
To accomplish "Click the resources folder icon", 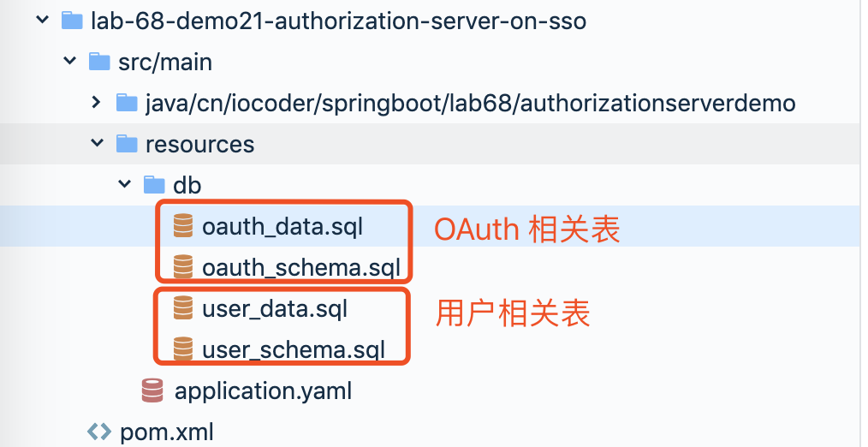I will click(x=127, y=144).
